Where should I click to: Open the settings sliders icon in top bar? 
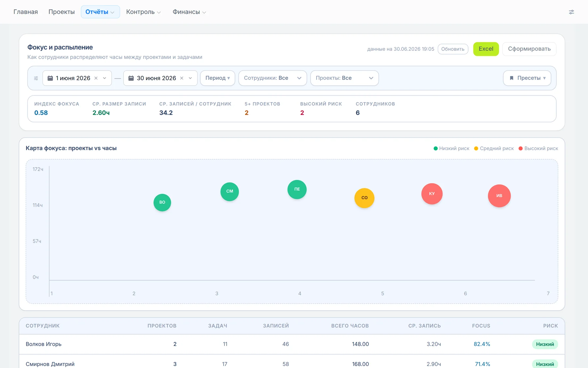571,12
